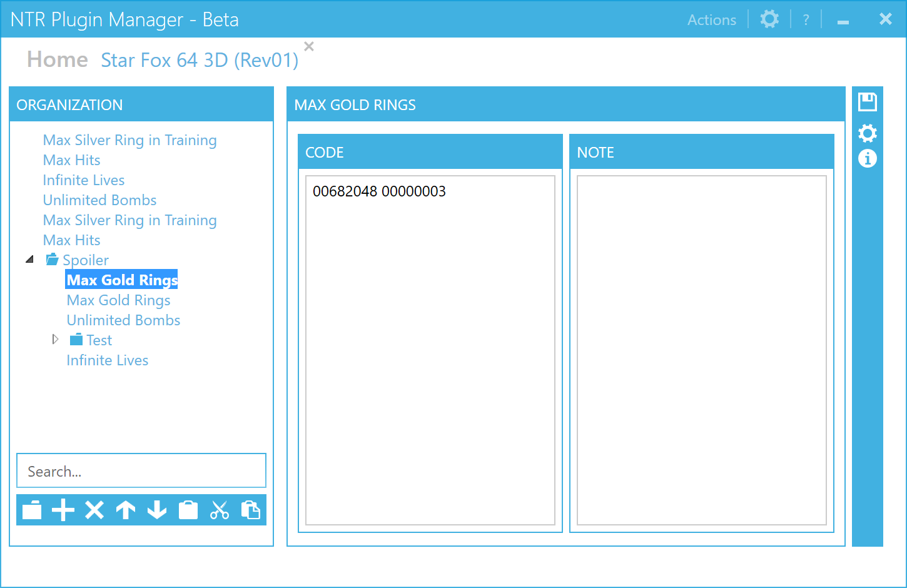
Task: Select top-level Unlimited Bombs below Infinite Lives
Action: click(100, 200)
